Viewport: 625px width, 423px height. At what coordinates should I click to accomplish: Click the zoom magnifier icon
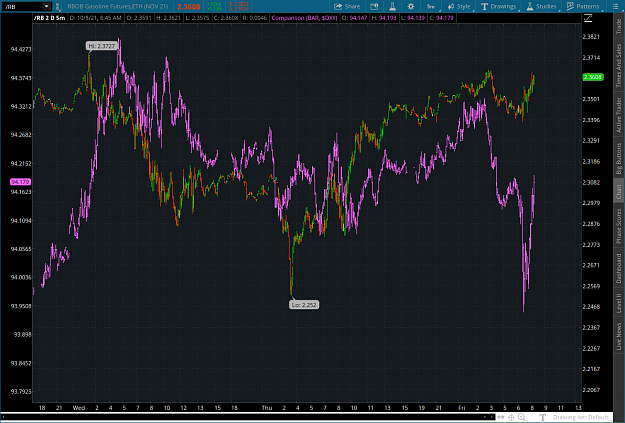coord(521,417)
